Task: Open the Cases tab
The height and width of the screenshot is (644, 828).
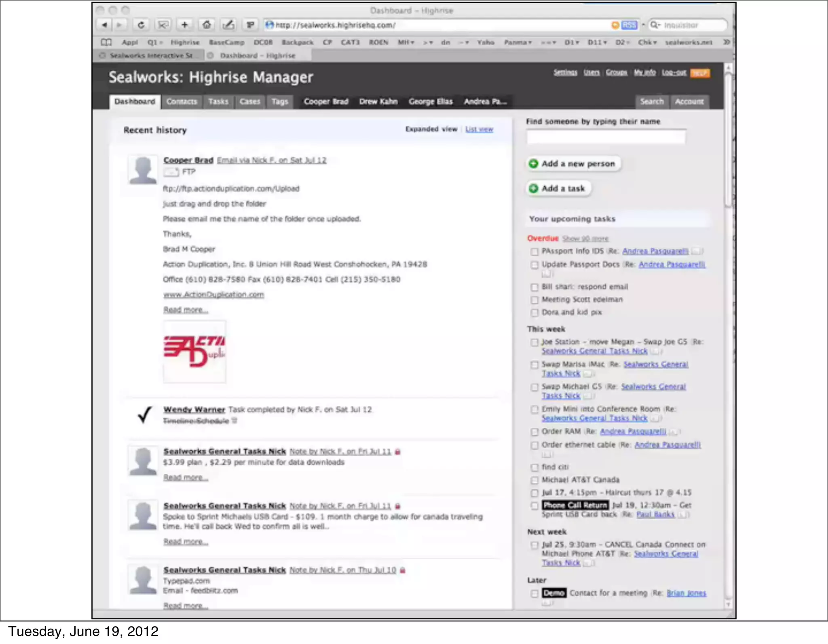Action: pos(249,101)
